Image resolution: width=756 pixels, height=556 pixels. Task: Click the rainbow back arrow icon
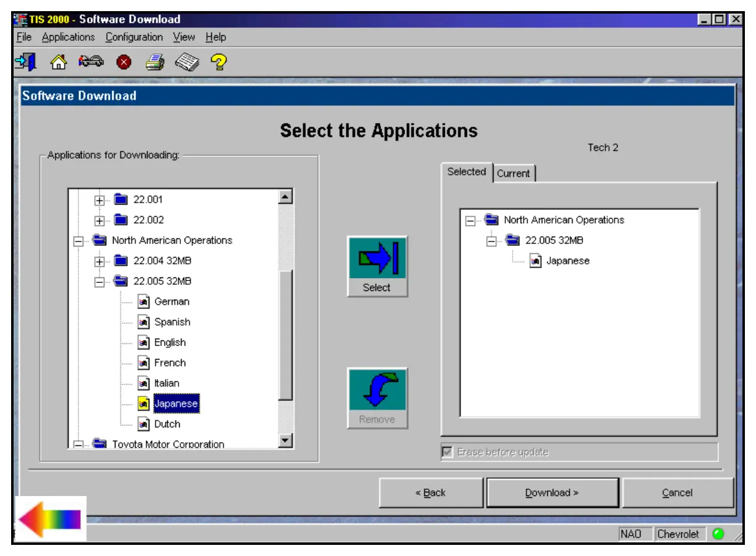point(50,518)
